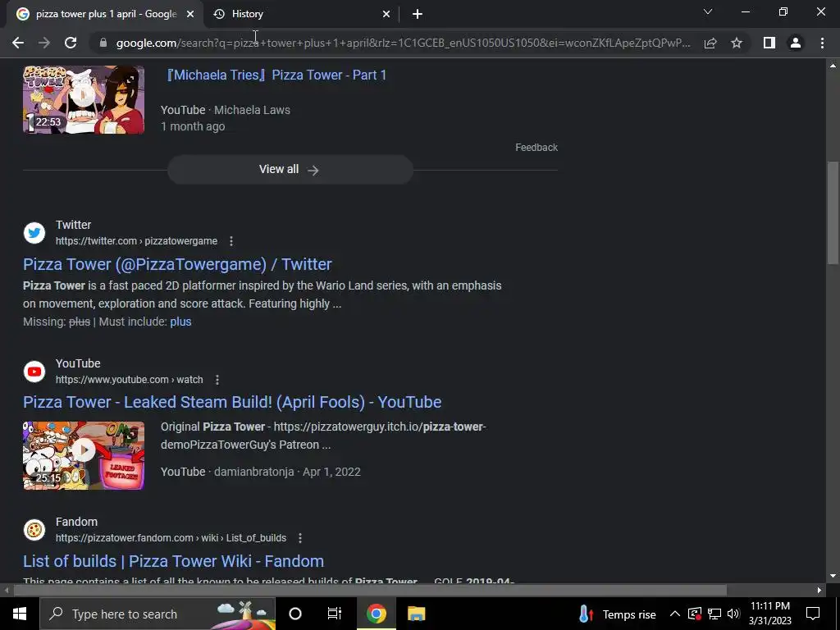Open Leaked Steam Build April Fools result

[232, 402]
